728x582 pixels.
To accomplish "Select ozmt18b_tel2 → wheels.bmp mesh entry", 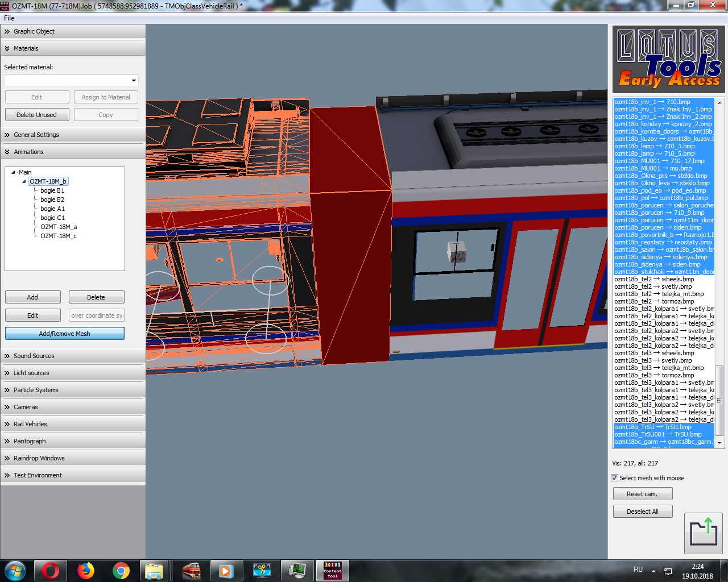I will 654,279.
